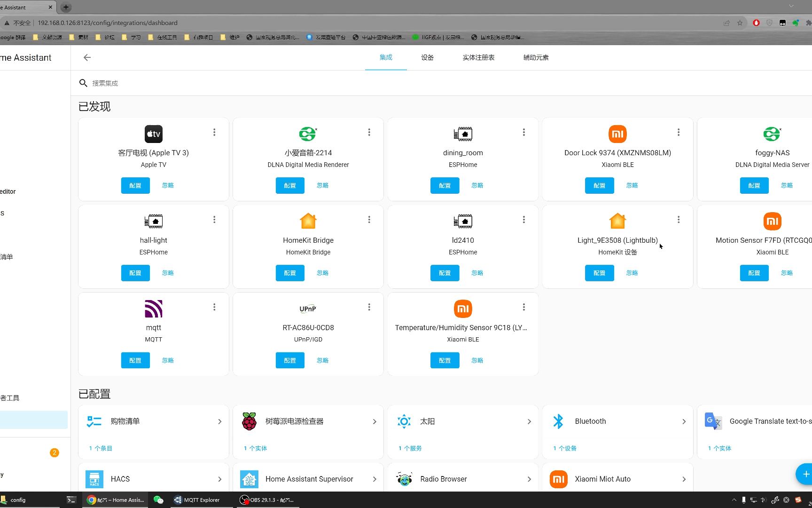
Task: Open the 1 个条目 link under 购物清单
Action: point(101,448)
